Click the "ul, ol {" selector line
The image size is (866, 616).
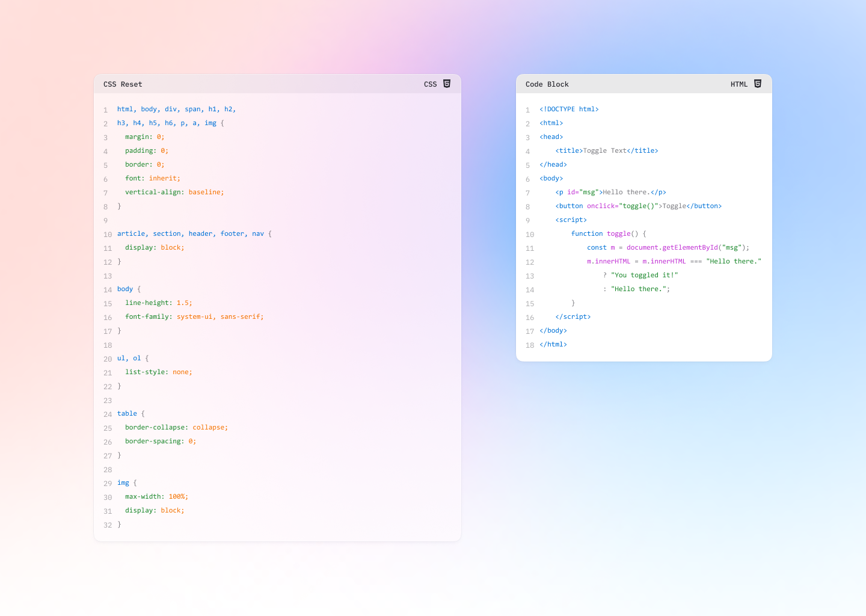(x=133, y=359)
